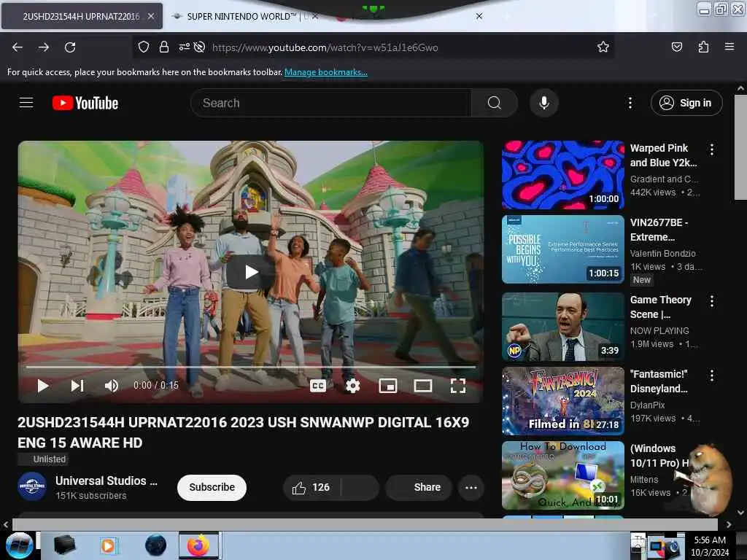The image size is (747, 560).
Task: Subscribe to the Universal Studios channel
Action: [212, 487]
